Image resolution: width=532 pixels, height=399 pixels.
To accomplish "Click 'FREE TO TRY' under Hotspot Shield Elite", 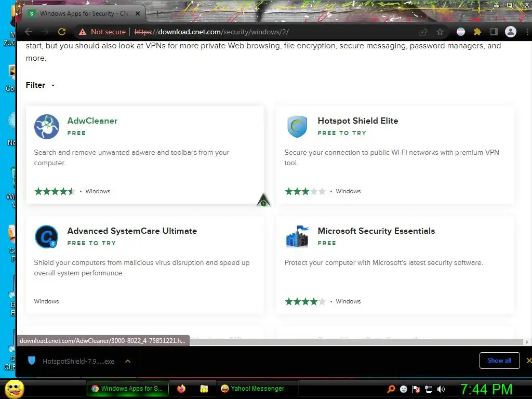I will 342,133.
